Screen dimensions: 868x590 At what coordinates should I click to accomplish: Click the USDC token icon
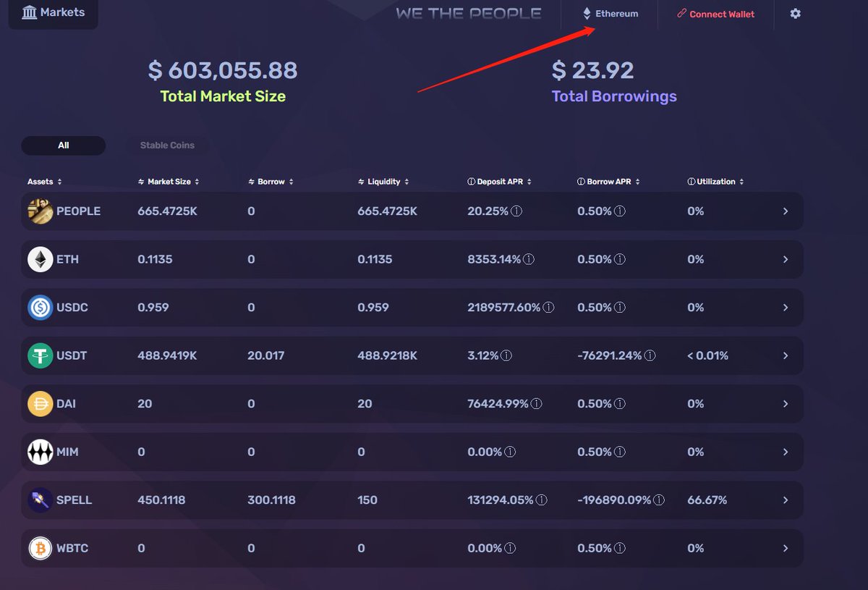(x=41, y=308)
